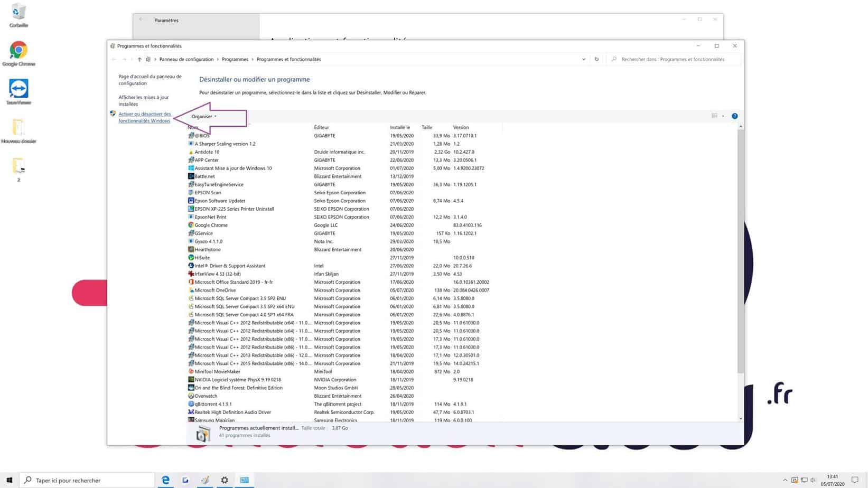Select the Google Chrome program icon in list
Viewport: 868px width, 488px height.
coord(191,225)
